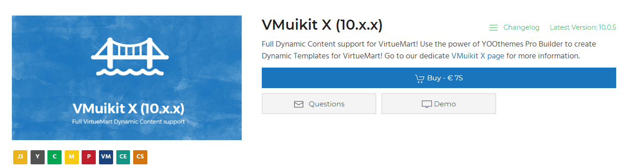Click the hamburger icon beside Changelog
This screenshot has width=644, height=168.
click(493, 28)
